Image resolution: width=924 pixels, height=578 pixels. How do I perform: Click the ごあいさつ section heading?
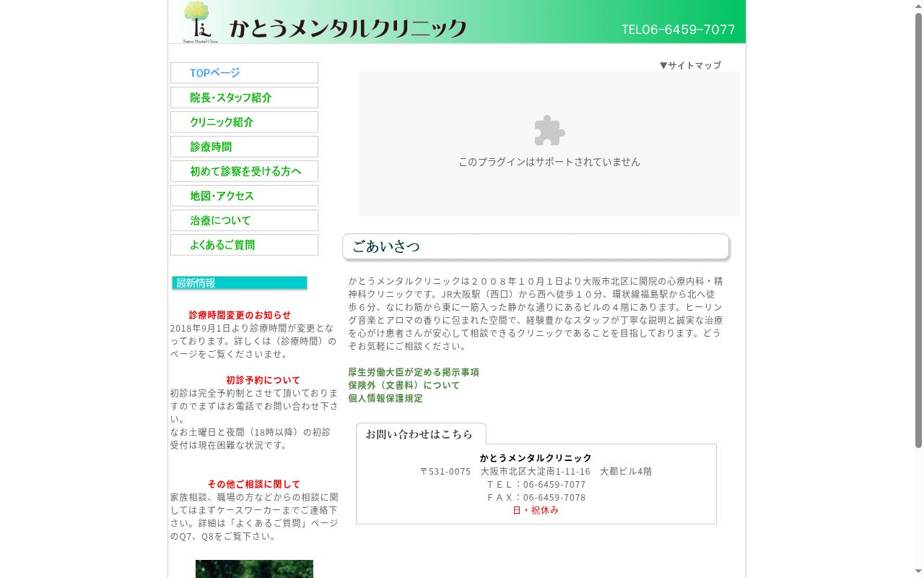(536, 246)
